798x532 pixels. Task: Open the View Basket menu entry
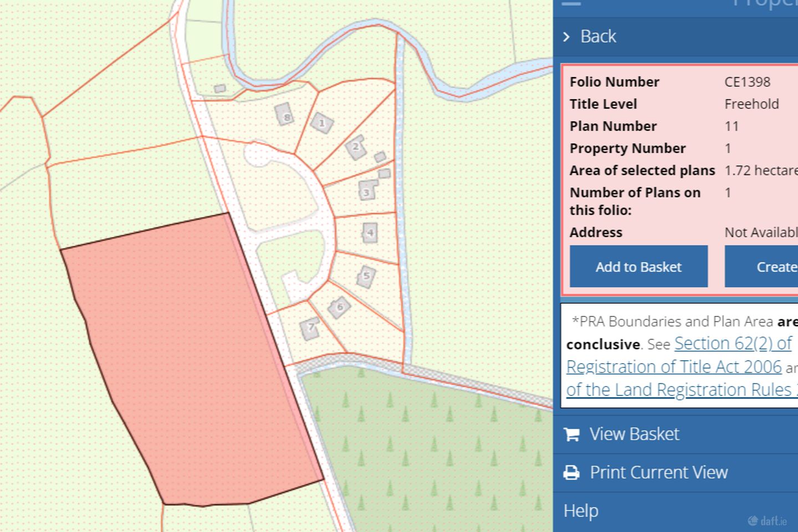634,434
